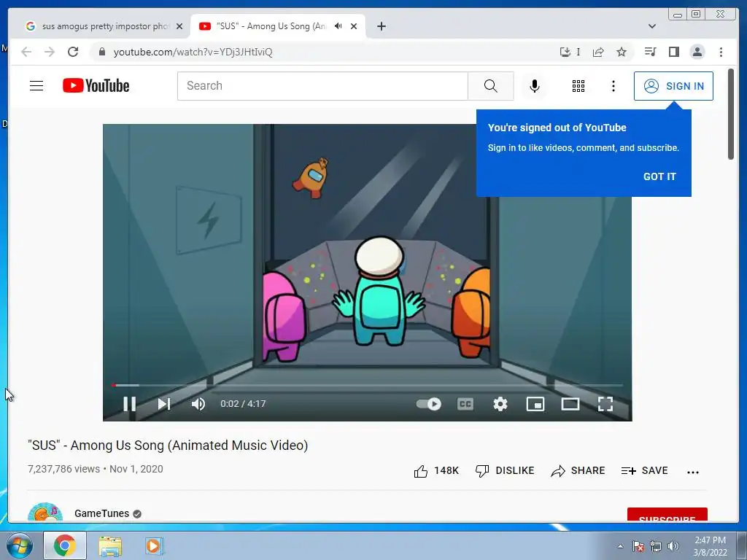Start search with your voice microphone

pyautogui.click(x=535, y=86)
